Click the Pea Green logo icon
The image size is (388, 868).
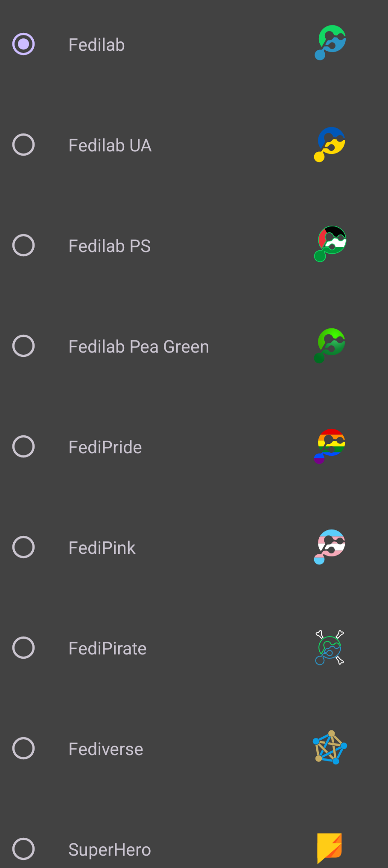tap(330, 345)
